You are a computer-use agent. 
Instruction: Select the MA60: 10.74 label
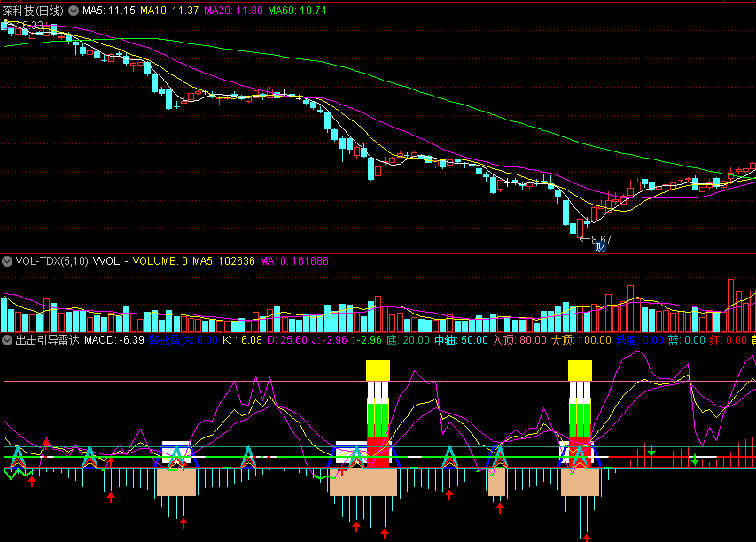pos(297,11)
